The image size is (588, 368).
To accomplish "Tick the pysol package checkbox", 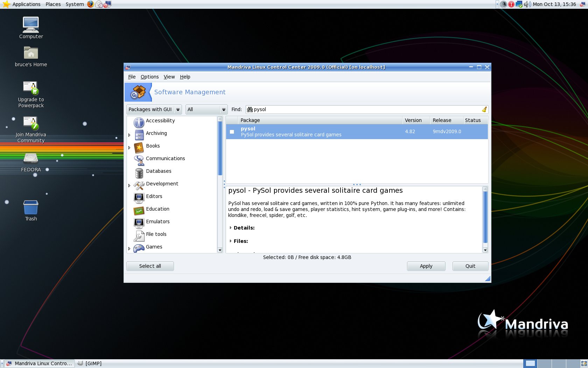I will pyautogui.click(x=232, y=132).
